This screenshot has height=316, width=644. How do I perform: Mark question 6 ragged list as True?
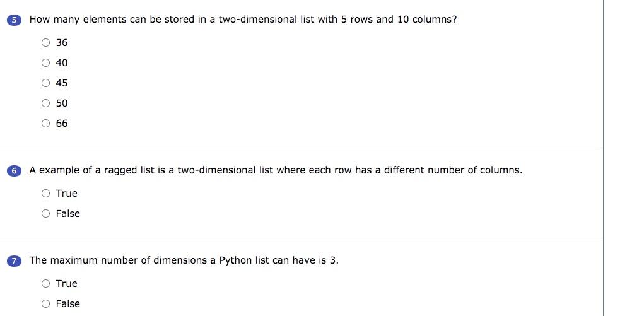(45, 193)
